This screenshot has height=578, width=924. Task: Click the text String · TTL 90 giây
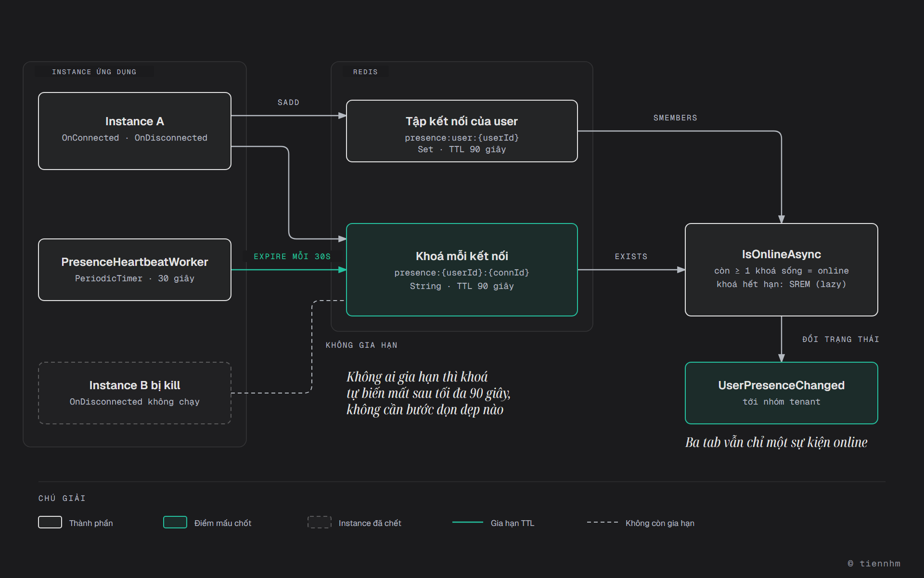point(462,286)
